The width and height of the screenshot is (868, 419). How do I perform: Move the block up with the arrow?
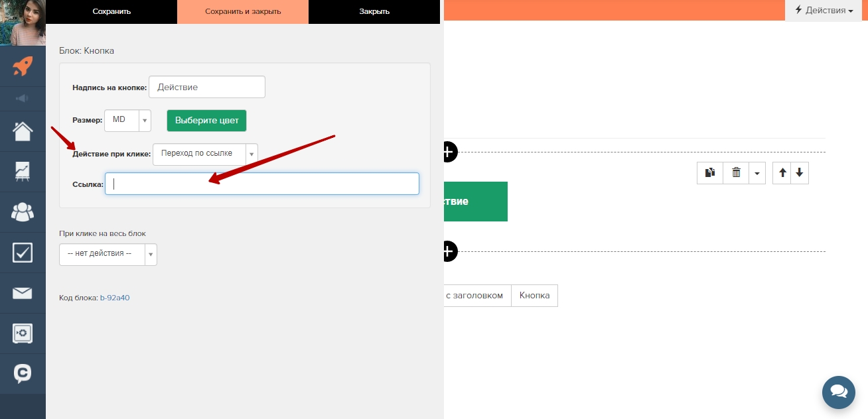point(782,173)
